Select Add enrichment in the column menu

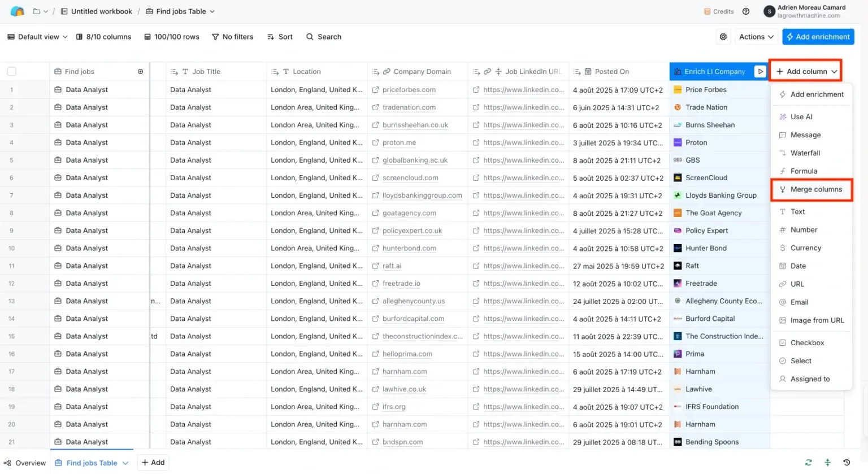point(811,94)
